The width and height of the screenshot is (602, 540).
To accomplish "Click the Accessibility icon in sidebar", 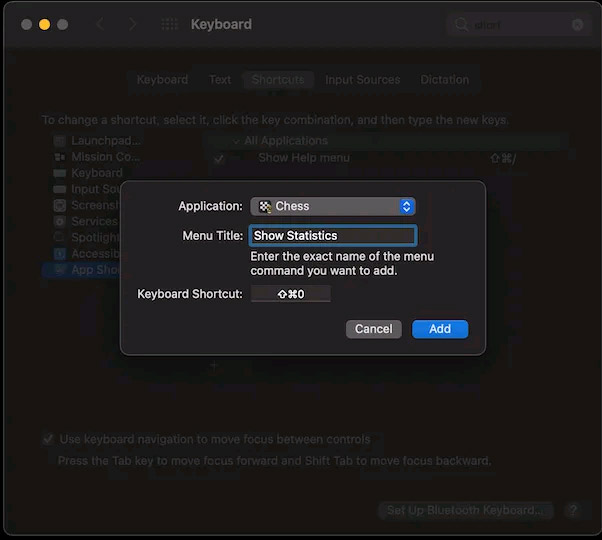I will pyautogui.click(x=60, y=254).
